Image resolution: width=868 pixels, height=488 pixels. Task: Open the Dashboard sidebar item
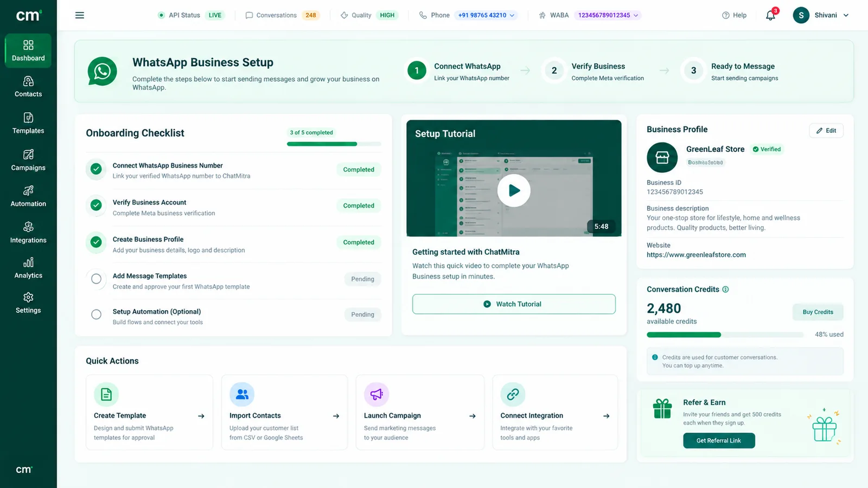click(x=28, y=50)
